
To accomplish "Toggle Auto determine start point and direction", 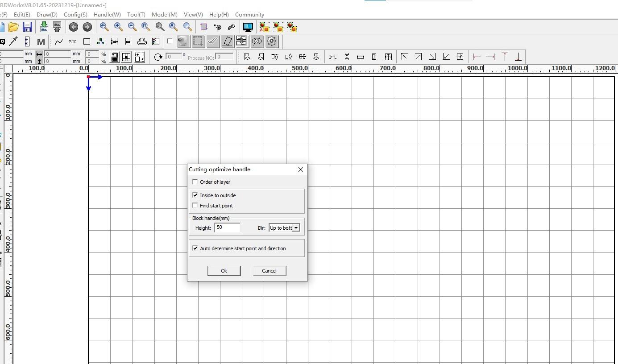I will tap(195, 248).
